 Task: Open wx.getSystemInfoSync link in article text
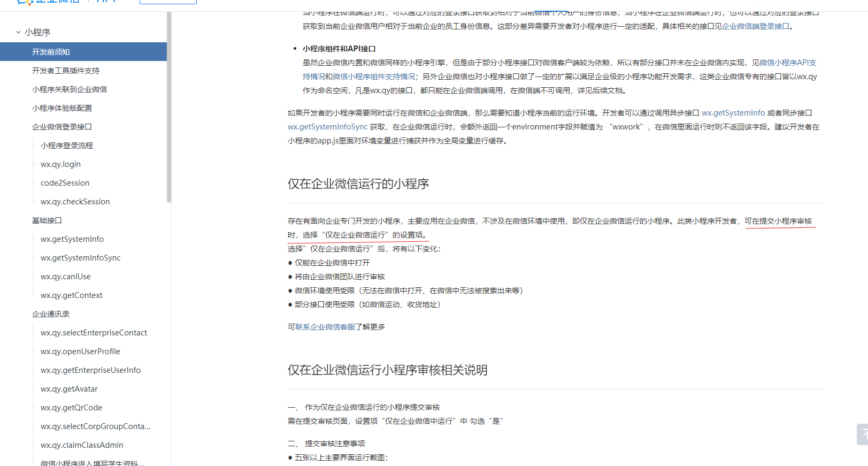click(327, 127)
